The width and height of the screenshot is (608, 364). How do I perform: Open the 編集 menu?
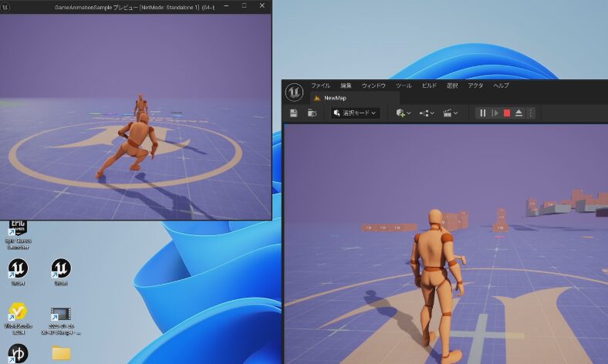pos(346,86)
